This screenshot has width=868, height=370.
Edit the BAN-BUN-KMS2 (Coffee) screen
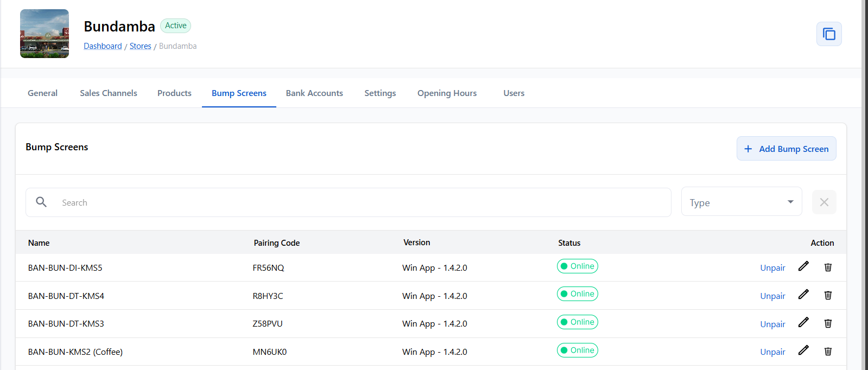tap(803, 350)
